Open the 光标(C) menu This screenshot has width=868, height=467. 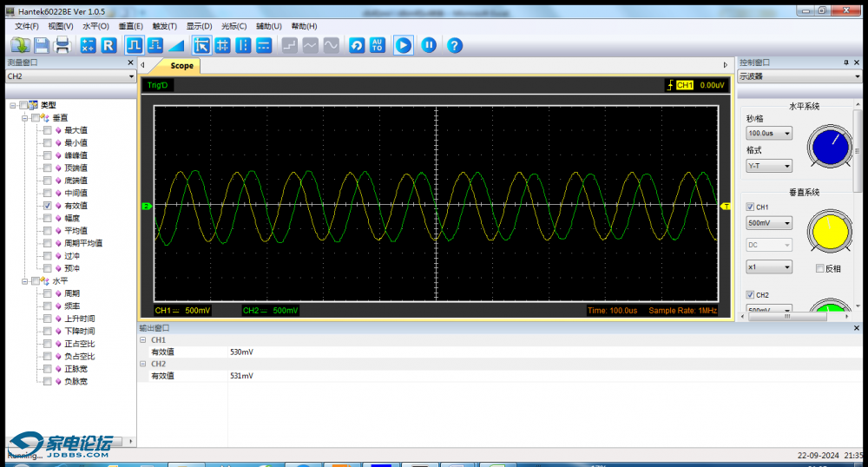tap(233, 26)
